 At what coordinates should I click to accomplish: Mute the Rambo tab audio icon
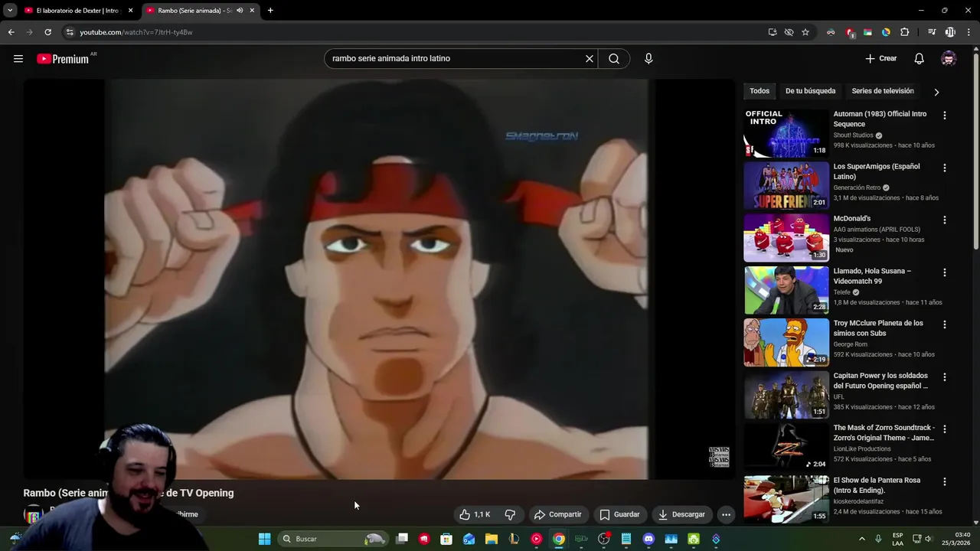coord(240,11)
